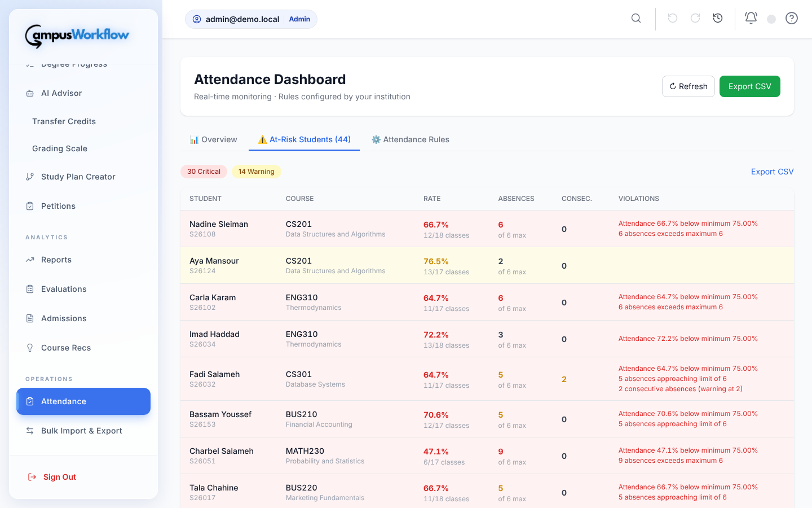Click the green Export CSV button

(x=750, y=86)
